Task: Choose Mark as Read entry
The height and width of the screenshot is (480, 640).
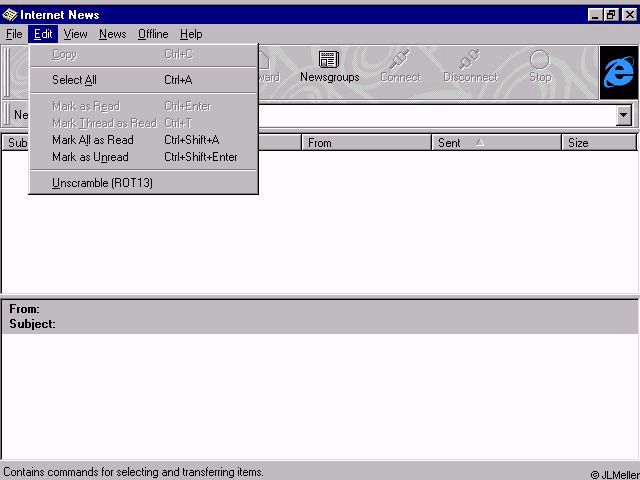Action: tap(144, 106)
